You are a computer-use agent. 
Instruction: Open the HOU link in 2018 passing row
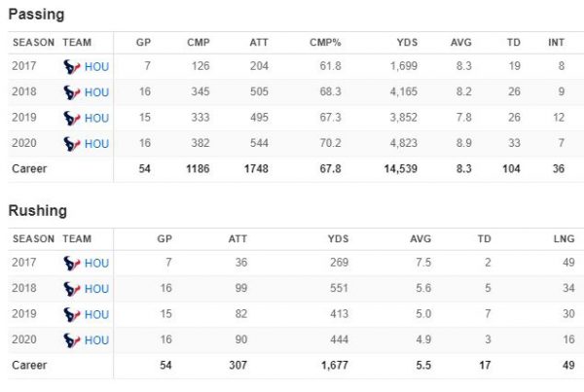[x=97, y=92]
